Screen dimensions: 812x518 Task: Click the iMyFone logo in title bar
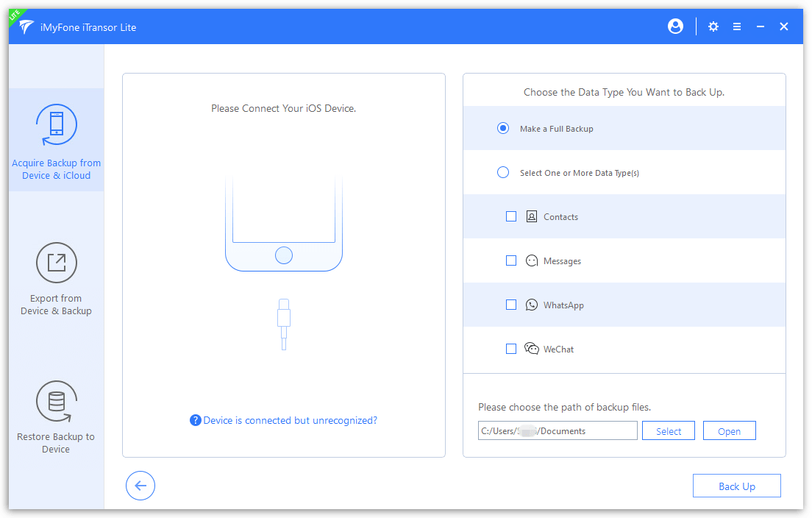coord(26,27)
